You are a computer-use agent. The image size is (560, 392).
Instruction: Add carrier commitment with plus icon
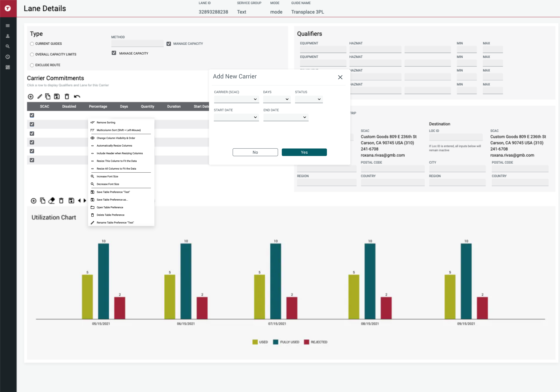(x=30, y=97)
